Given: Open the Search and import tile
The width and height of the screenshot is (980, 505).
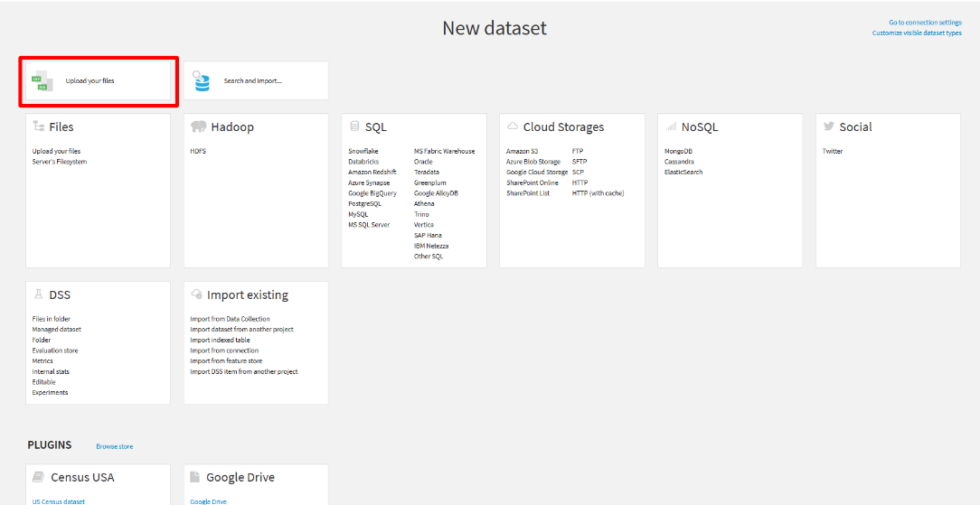Looking at the screenshot, I should click(256, 80).
